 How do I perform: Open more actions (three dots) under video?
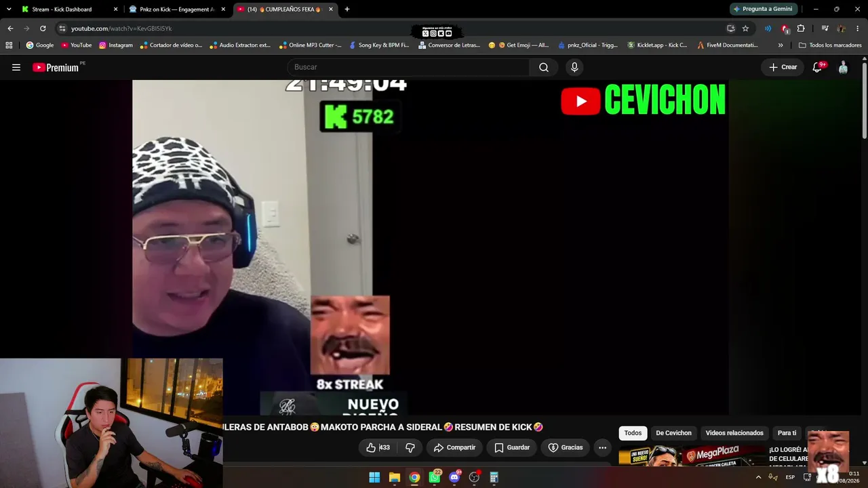(x=602, y=447)
